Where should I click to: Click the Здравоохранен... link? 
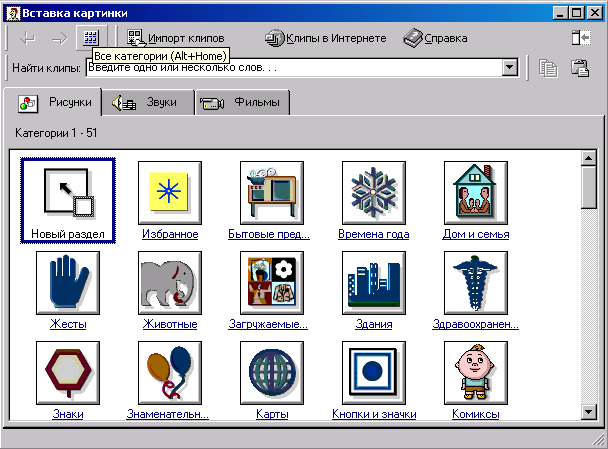point(476,324)
